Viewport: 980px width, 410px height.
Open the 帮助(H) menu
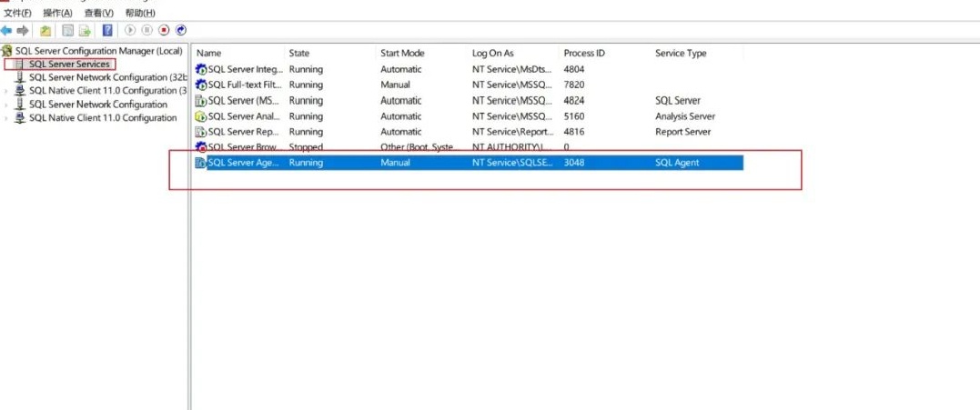click(140, 13)
